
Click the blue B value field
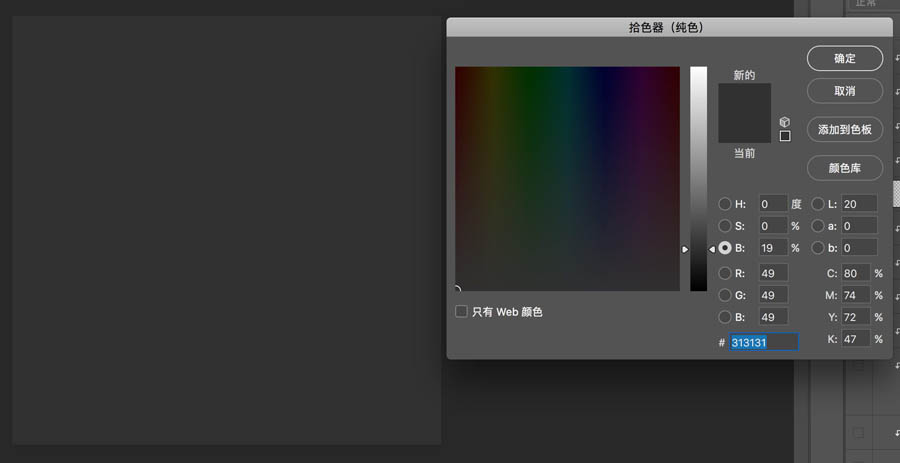773,316
